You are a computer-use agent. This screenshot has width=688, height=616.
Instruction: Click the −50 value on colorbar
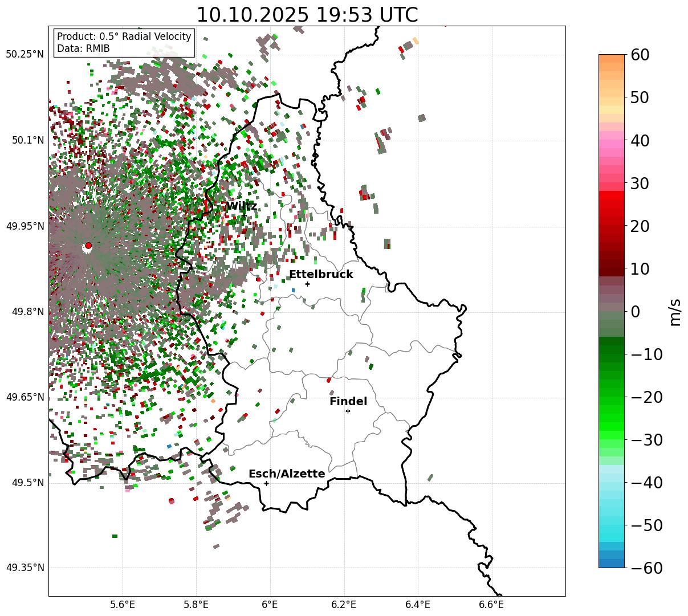pyautogui.click(x=646, y=525)
